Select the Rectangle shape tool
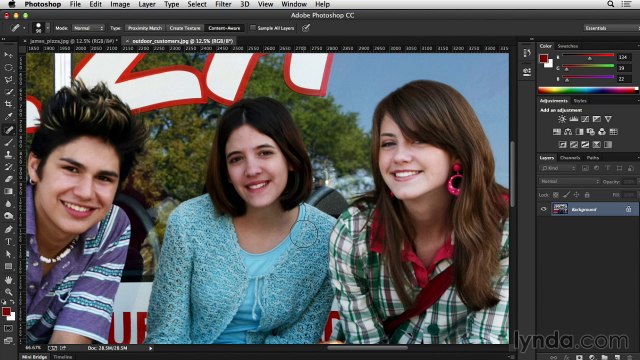 (x=8, y=266)
